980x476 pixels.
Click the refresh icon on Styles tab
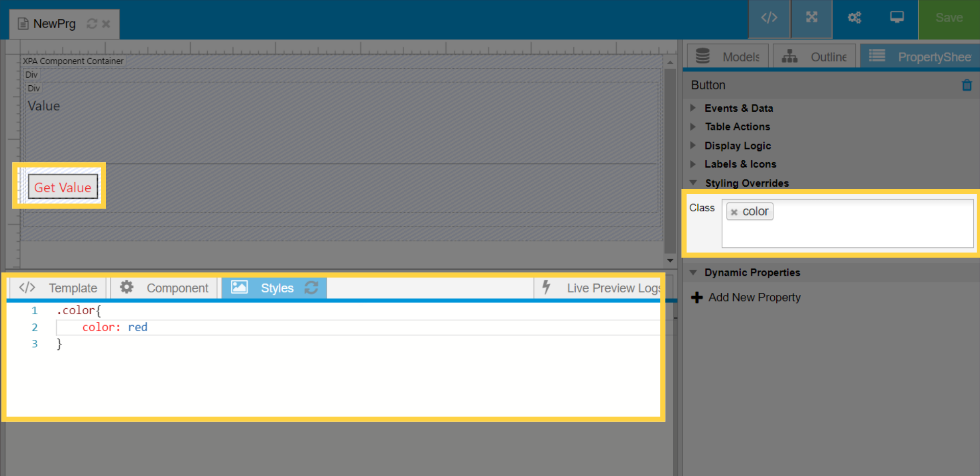(x=311, y=288)
